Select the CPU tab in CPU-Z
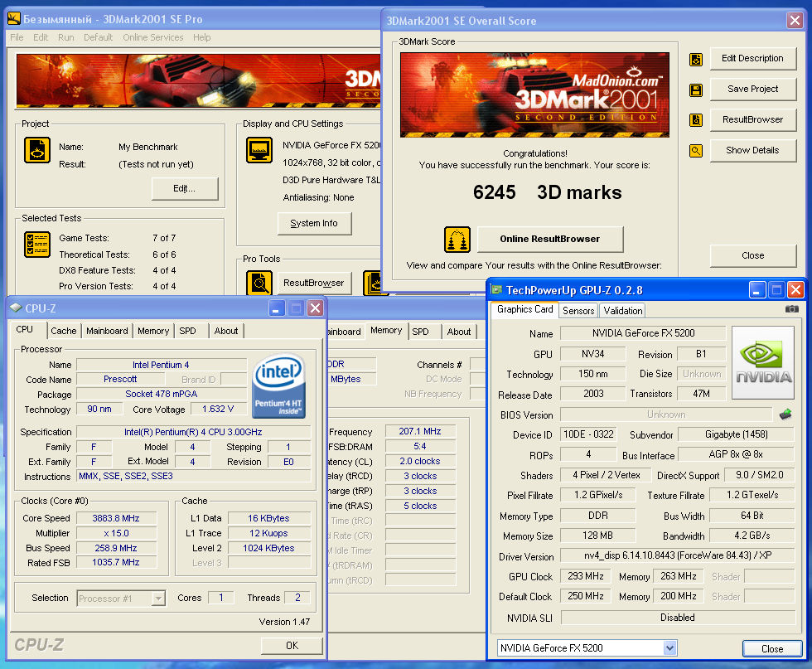 coord(24,330)
